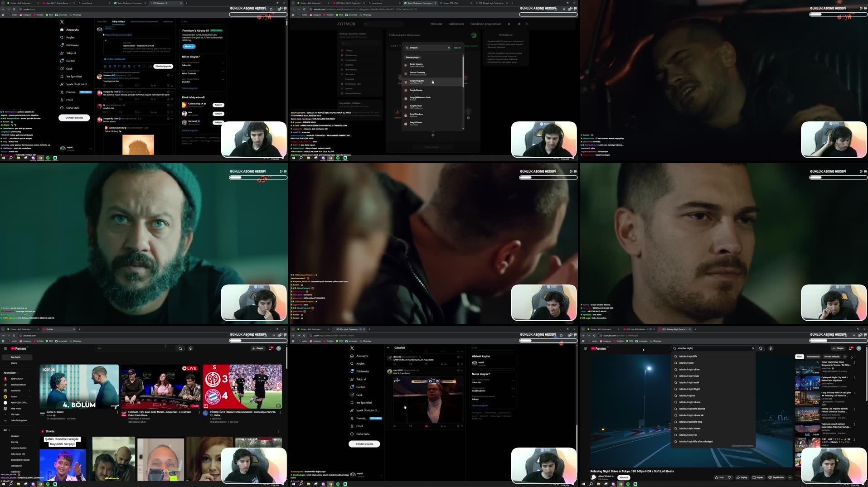The image size is (868, 487).
Task: Open the more actions menu under Tokyo video
Action: point(790,477)
